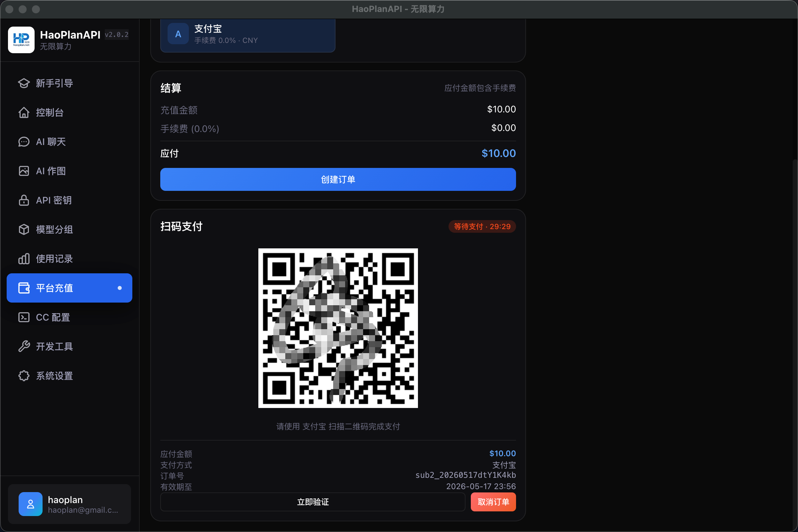Click the v2.0.2 version label
This screenshot has width=798, height=532.
click(116, 35)
